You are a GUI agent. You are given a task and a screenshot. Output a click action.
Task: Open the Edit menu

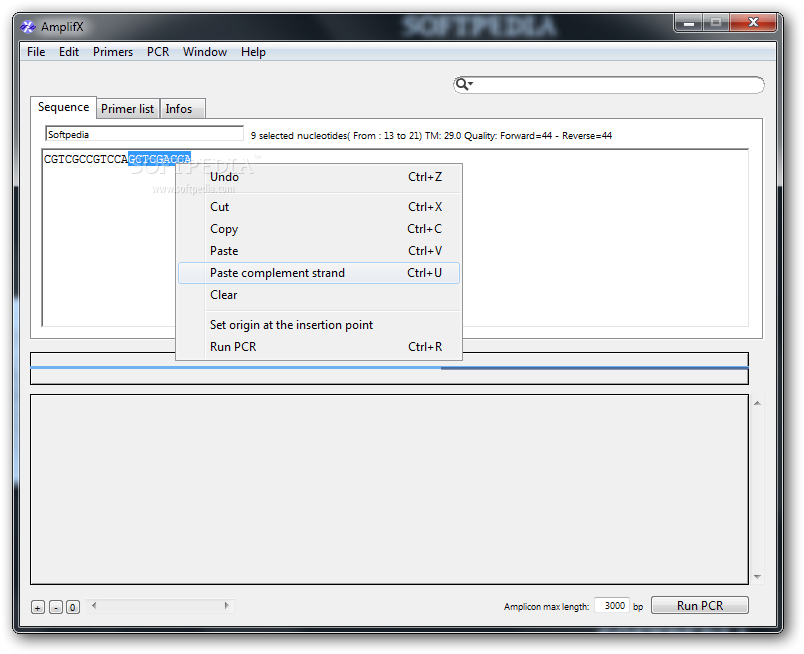(x=69, y=52)
